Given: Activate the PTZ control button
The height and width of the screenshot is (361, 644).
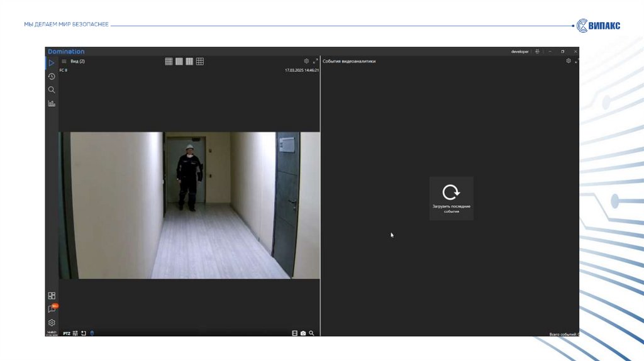Looking at the screenshot, I should tap(67, 333).
